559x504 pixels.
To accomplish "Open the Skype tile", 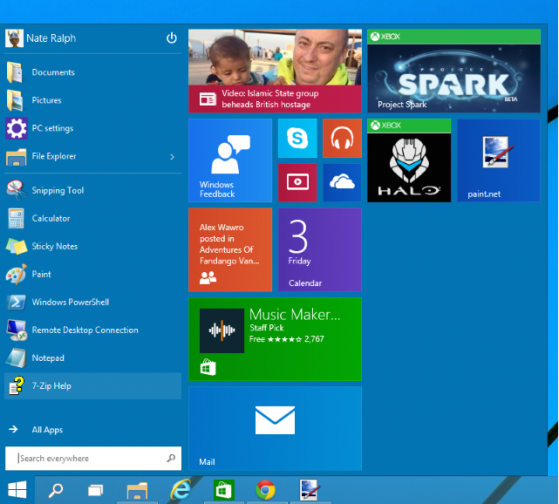I will coord(297,138).
